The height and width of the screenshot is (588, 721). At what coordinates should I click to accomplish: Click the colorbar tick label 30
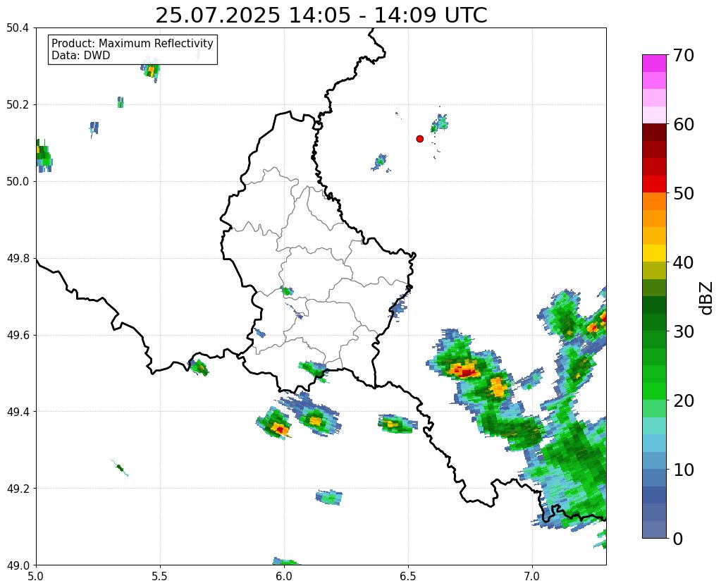coord(684,331)
